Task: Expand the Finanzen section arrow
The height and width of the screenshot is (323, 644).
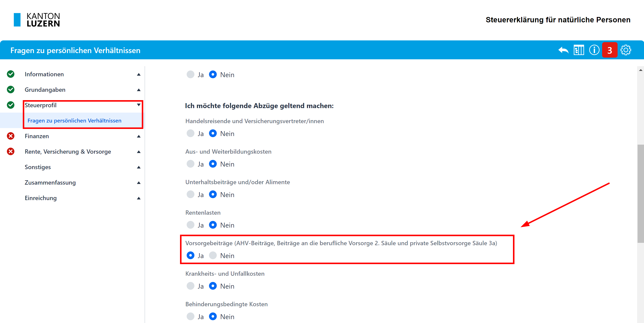Action: point(139,136)
